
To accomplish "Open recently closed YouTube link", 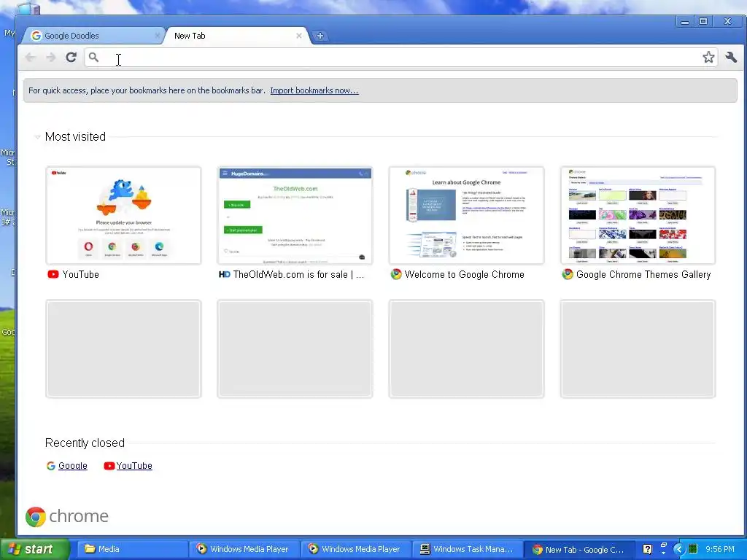I will pyautogui.click(x=134, y=466).
